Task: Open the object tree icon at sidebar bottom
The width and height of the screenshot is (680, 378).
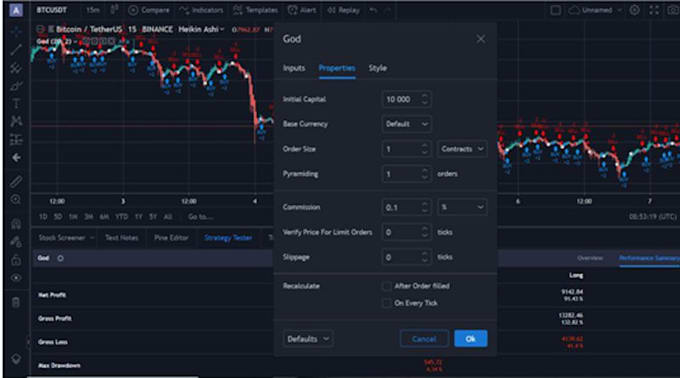Action: point(16,359)
